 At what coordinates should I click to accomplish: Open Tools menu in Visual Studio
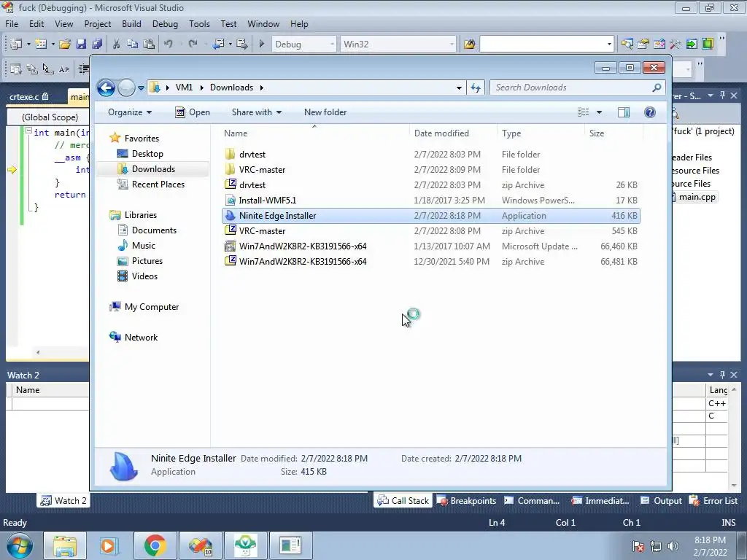[x=199, y=24]
